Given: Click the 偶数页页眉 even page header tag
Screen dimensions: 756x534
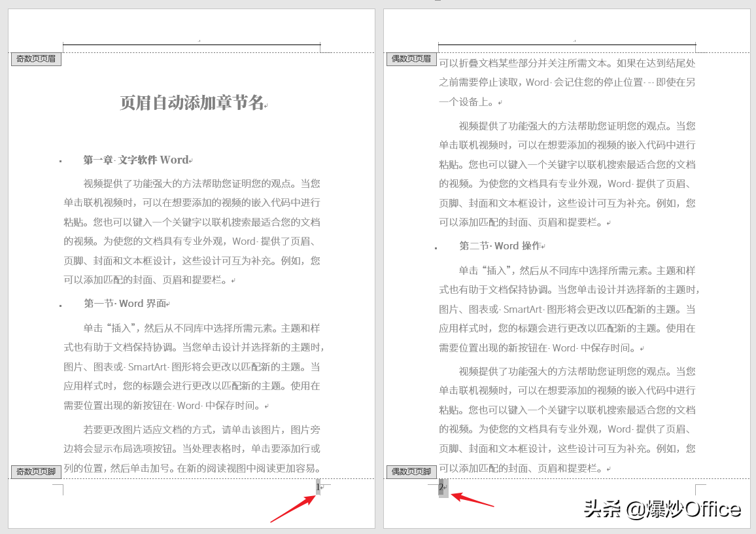Looking at the screenshot, I should 411,58.
